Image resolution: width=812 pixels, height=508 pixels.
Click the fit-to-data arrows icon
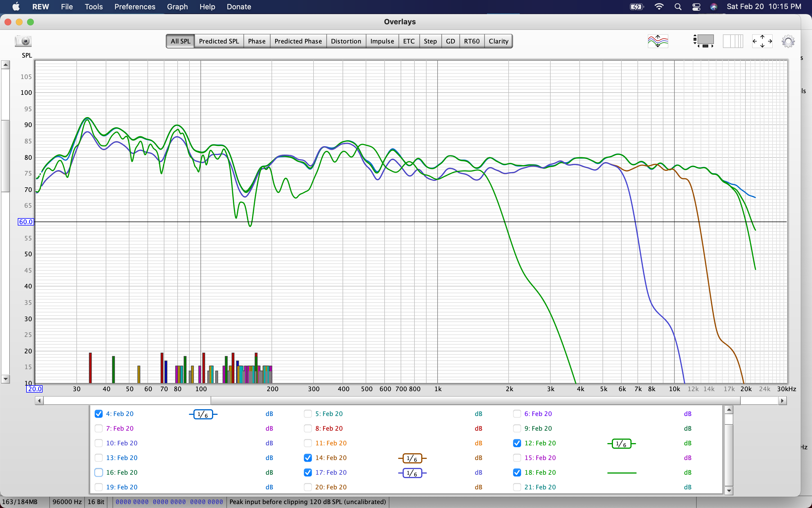pos(762,41)
